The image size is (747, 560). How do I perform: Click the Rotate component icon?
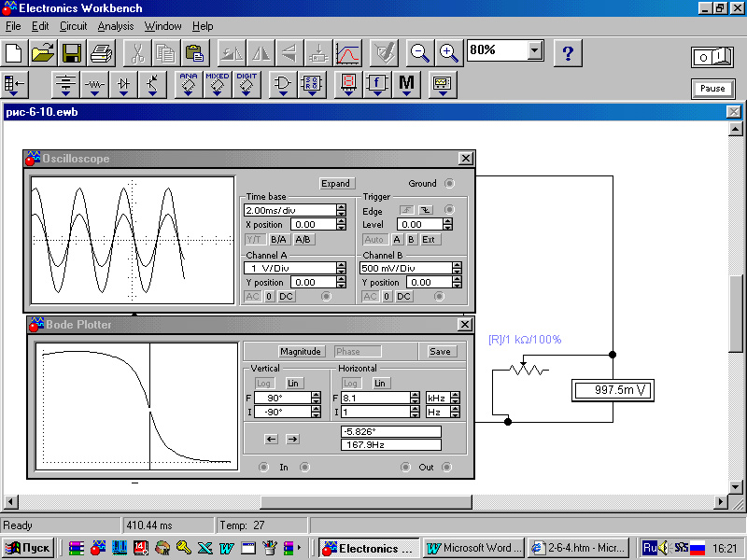point(232,53)
